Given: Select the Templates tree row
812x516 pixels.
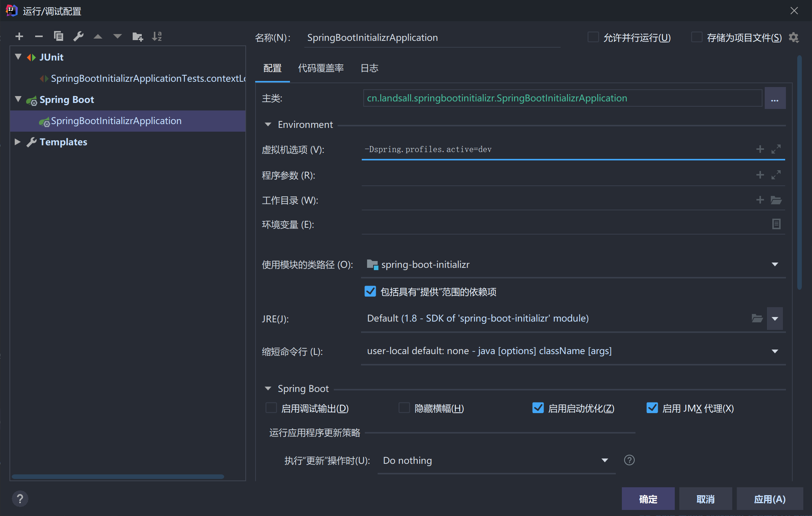Looking at the screenshot, I should click(x=128, y=142).
